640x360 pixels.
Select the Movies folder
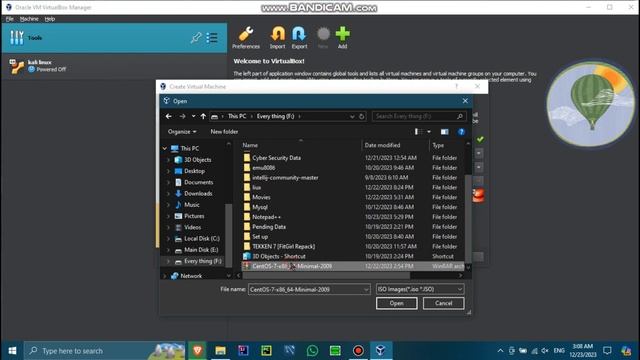261,197
